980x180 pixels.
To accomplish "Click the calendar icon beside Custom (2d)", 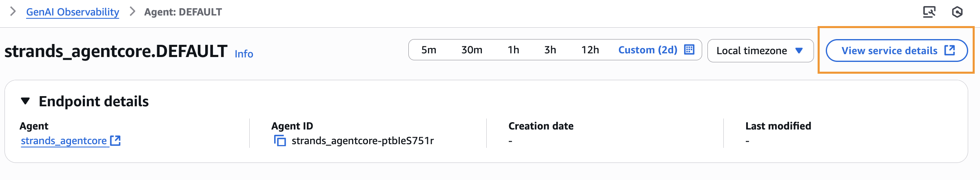I will coord(689,50).
